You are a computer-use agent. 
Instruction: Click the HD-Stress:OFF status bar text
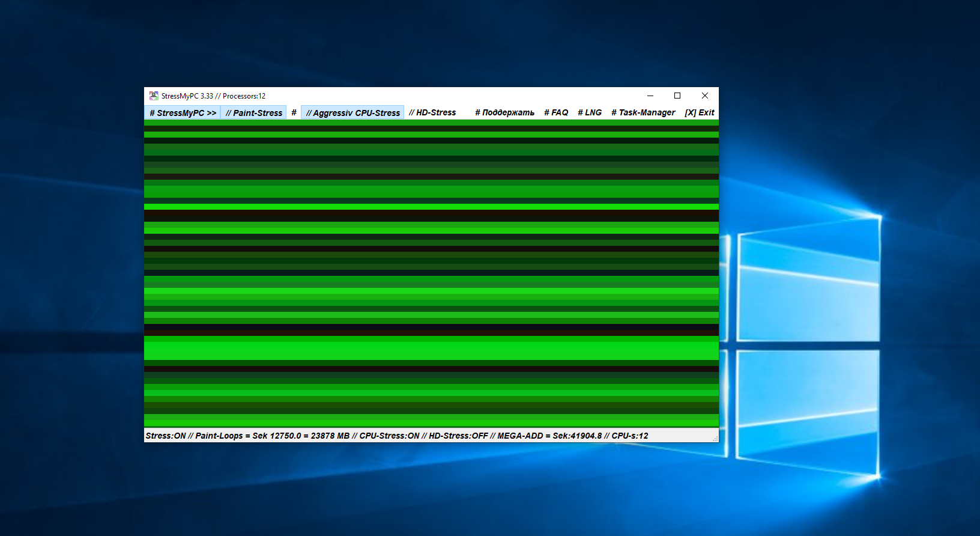point(458,436)
